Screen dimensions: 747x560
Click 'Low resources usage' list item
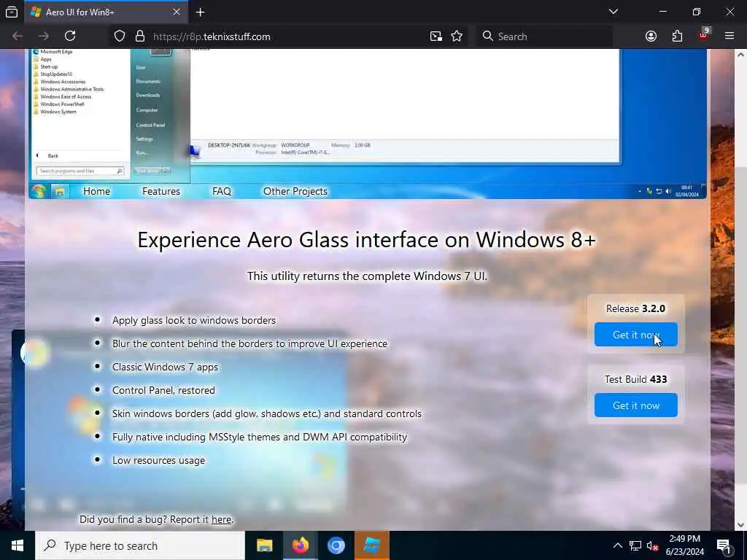coord(158,461)
